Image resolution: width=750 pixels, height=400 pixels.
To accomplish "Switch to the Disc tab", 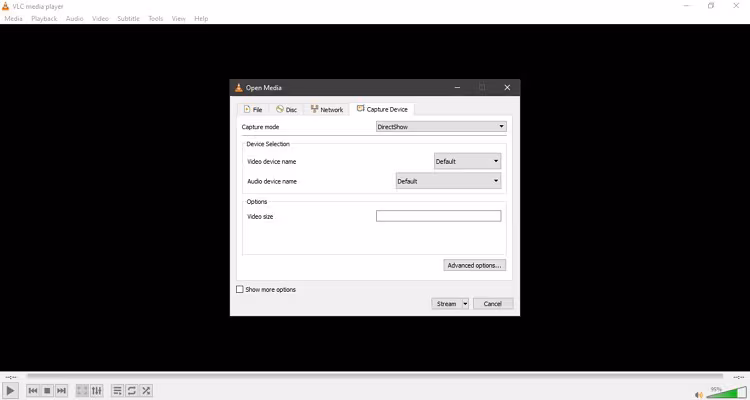I will [x=287, y=109].
